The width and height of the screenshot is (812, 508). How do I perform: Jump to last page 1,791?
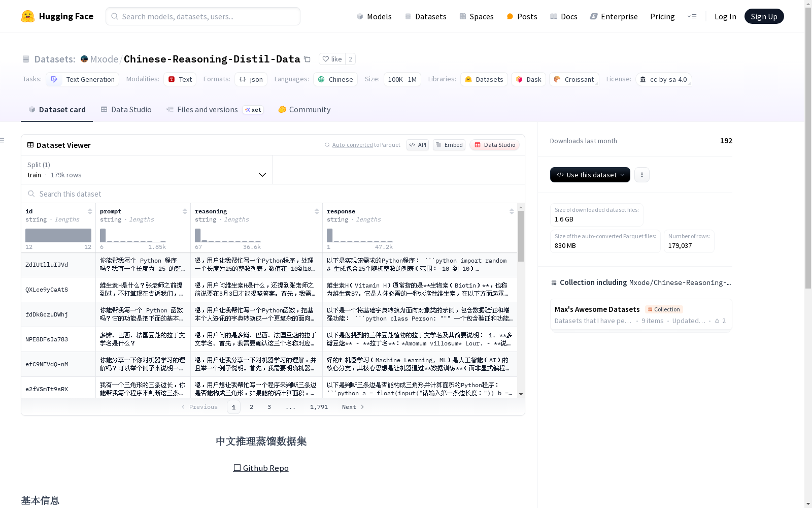click(319, 407)
